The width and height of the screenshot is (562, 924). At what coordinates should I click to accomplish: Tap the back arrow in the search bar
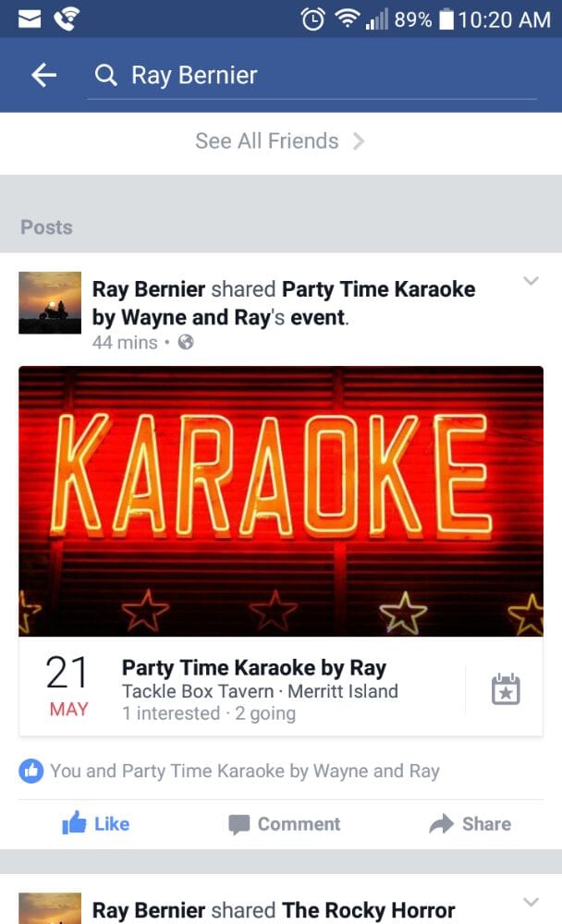point(43,75)
